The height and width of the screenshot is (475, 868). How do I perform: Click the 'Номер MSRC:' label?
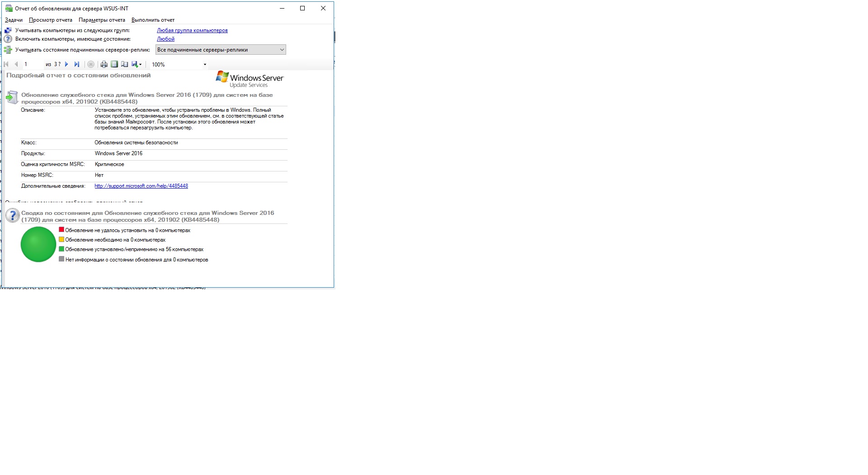[37, 175]
